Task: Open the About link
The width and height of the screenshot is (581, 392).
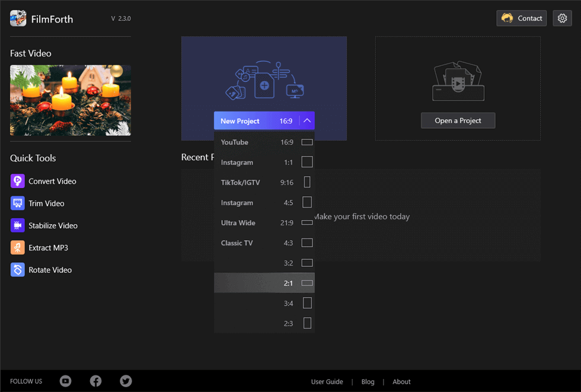Action: [401, 382]
